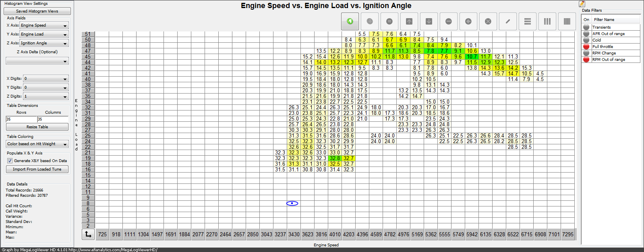Click the up-arrow increase-cells toolbar button
The image size is (644, 252).
[x=409, y=21]
